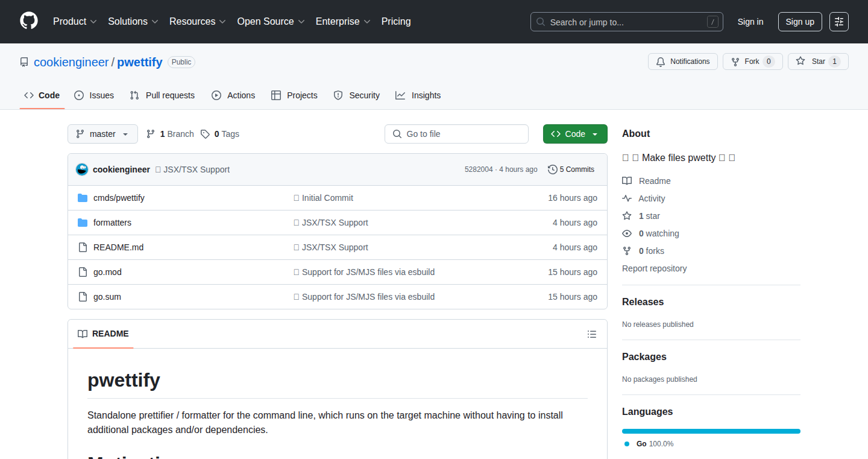
Task: Open the go.sum file
Action: point(107,297)
